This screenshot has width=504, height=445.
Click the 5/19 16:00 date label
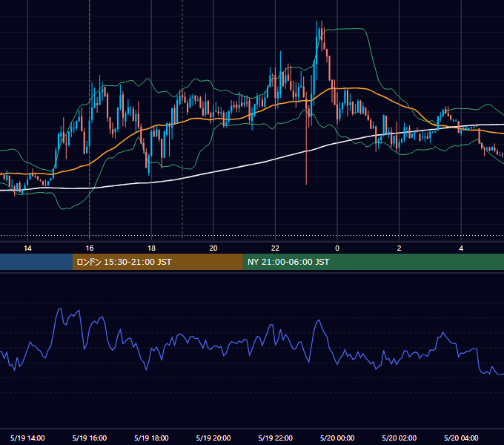coord(90,438)
